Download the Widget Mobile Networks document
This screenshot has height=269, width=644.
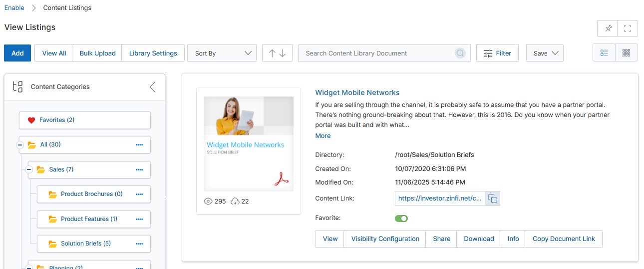479,239
